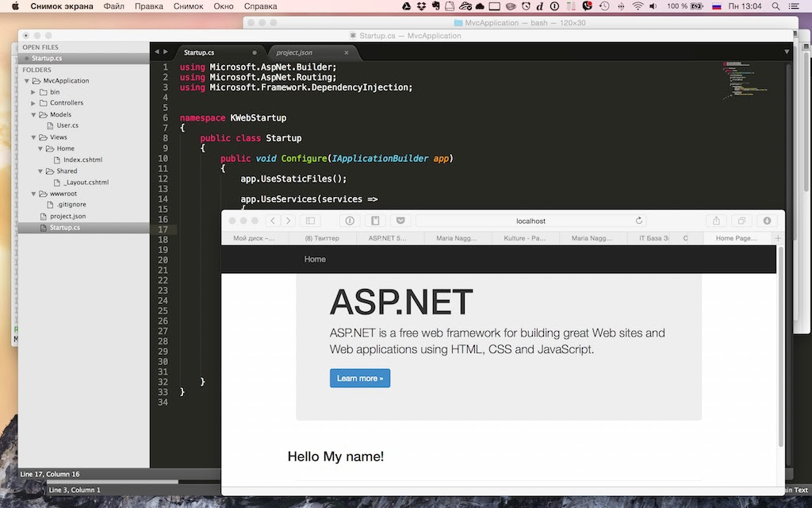Switch to the IT База Safari tab
This screenshot has height=508, width=812.
pos(653,238)
